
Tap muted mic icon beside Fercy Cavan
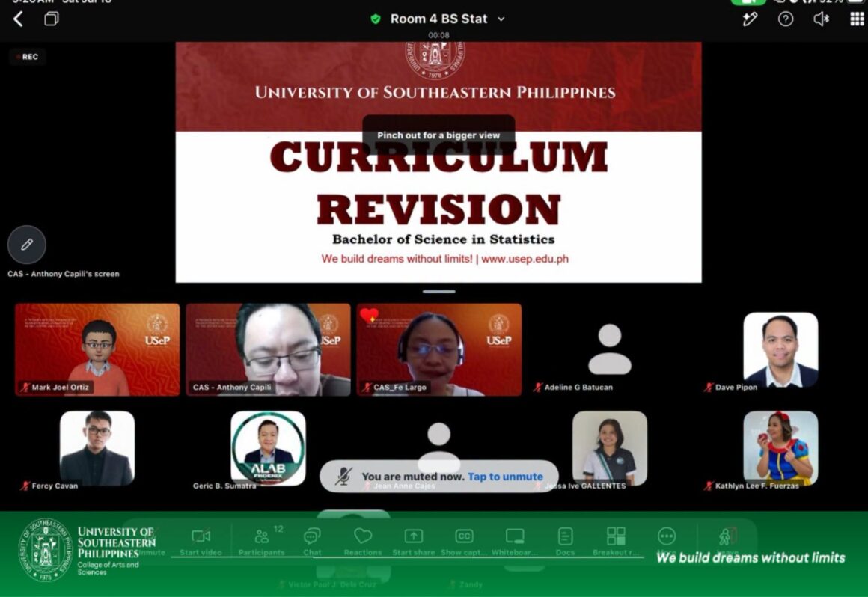pos(25,486)
